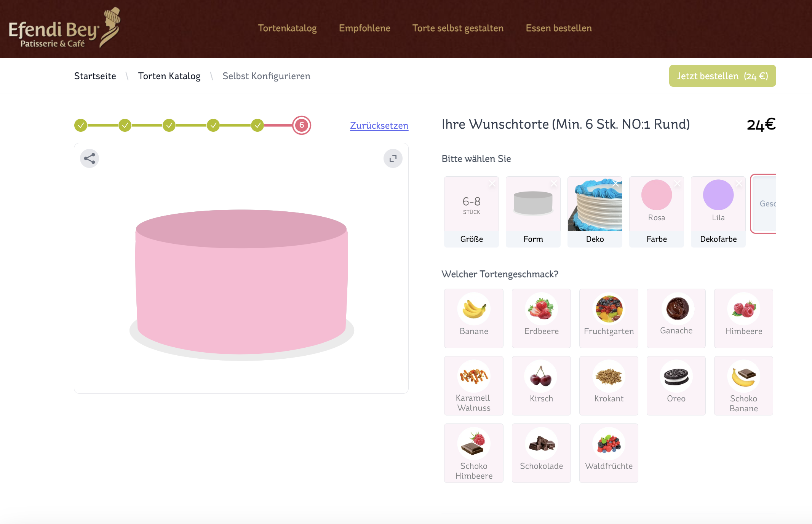Remove the Rosa Farbe selection
The height and width of the screenshot is (524, 812).
click(677, 184)
